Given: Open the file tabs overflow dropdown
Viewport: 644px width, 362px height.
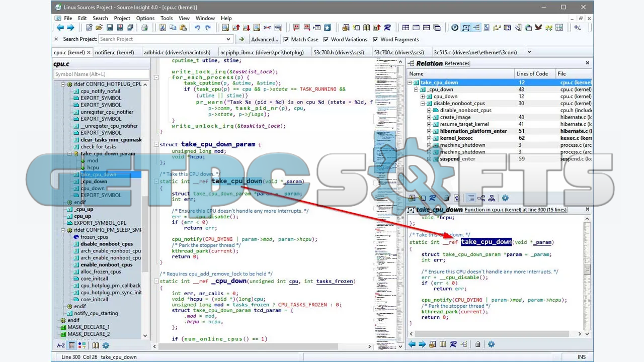Looking at the screenshot, I should click(x=529, y=52).
